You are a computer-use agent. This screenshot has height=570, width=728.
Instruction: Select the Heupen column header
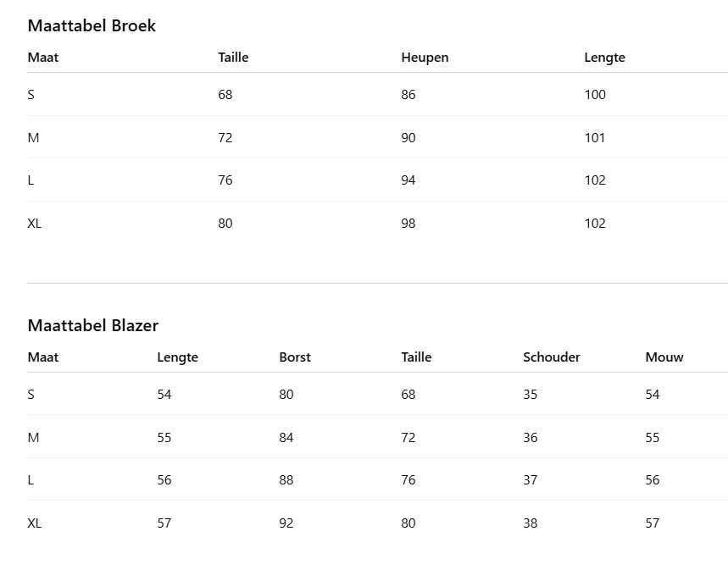(425, 58)
